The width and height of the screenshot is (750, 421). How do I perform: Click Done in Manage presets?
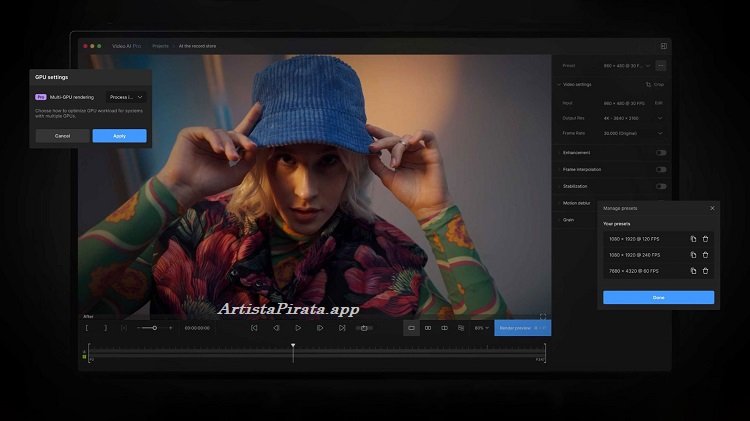point(658,297)
